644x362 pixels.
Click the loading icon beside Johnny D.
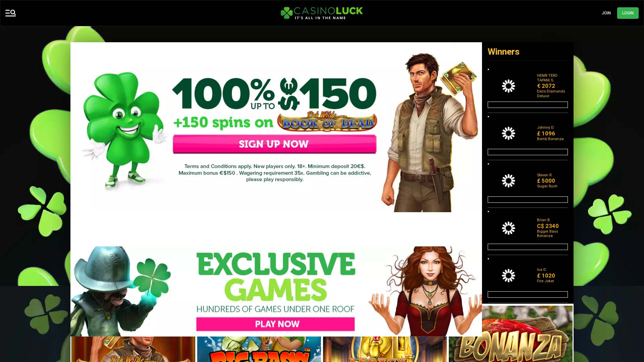pyautogui.click(x=508, y=133)
